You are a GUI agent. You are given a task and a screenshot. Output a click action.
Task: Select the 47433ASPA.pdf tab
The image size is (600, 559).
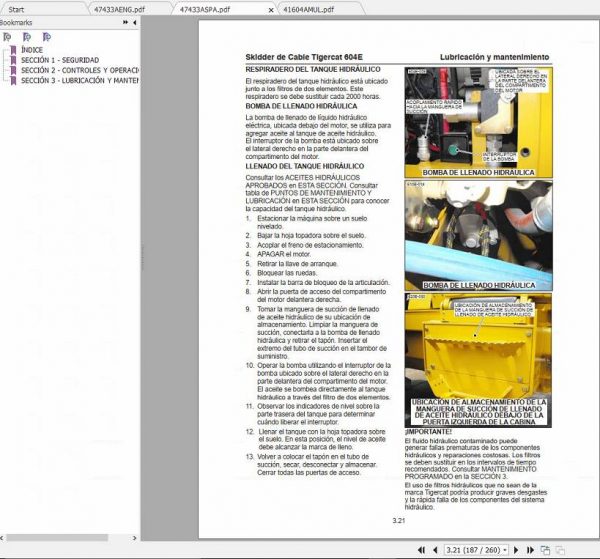pos(205,9)
